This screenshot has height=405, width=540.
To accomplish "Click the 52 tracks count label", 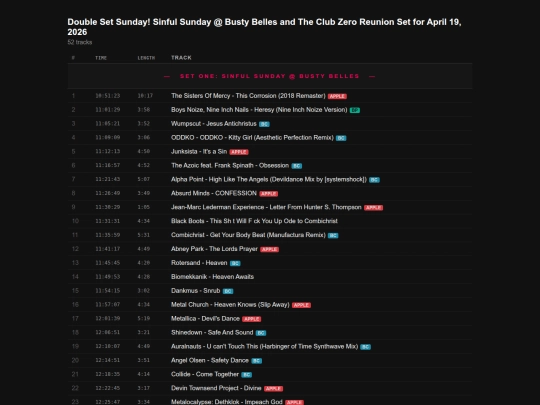I will [80, 42].
